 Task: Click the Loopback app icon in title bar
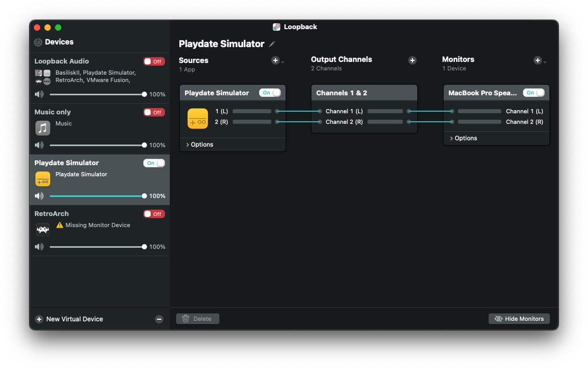(277, 26)
